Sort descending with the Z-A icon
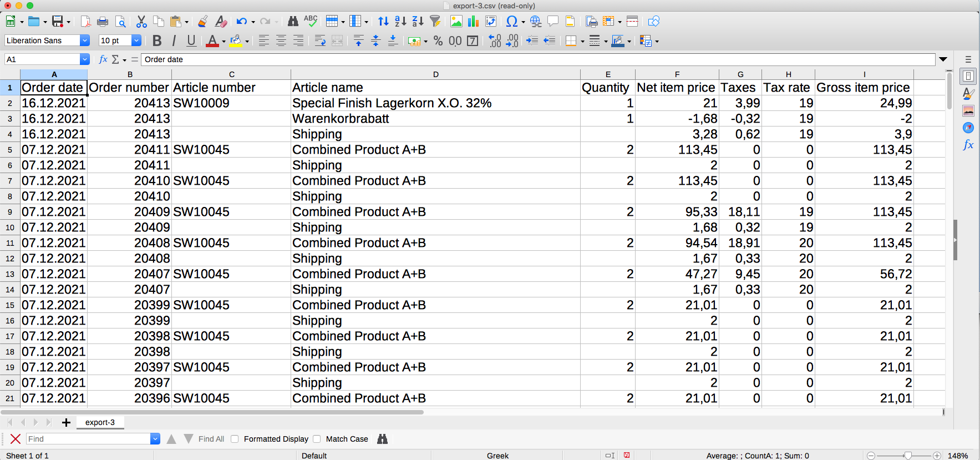The height and width of the screenshot is (460, 980). (418, 22)
